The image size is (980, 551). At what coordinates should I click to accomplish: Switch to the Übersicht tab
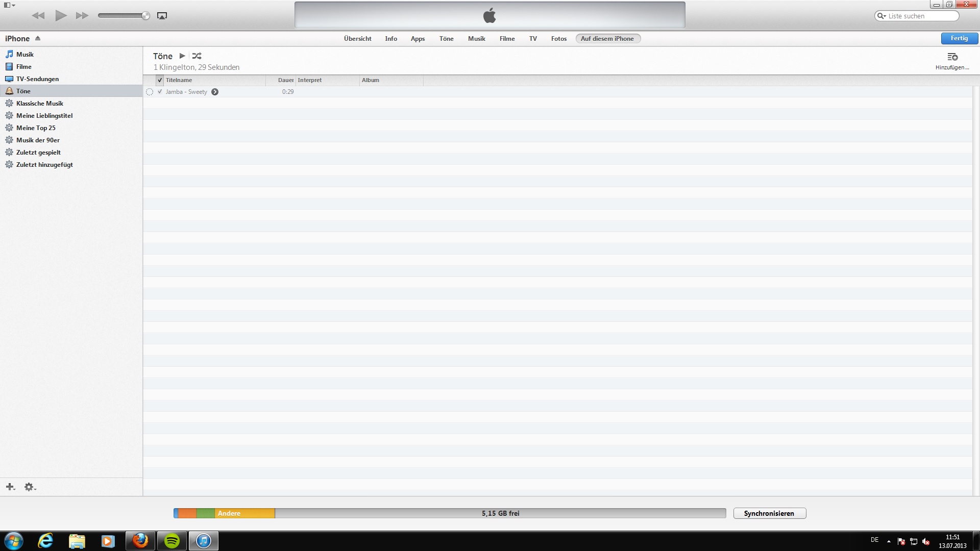pos(357,39)
